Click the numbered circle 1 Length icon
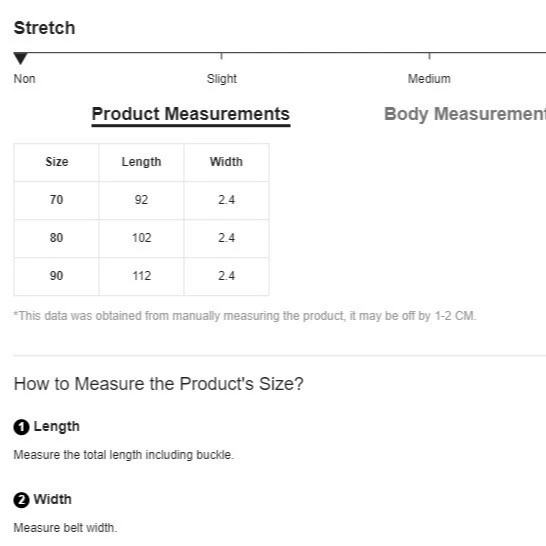The width and height of the screenshot is (546, 546). coord(21,427)
